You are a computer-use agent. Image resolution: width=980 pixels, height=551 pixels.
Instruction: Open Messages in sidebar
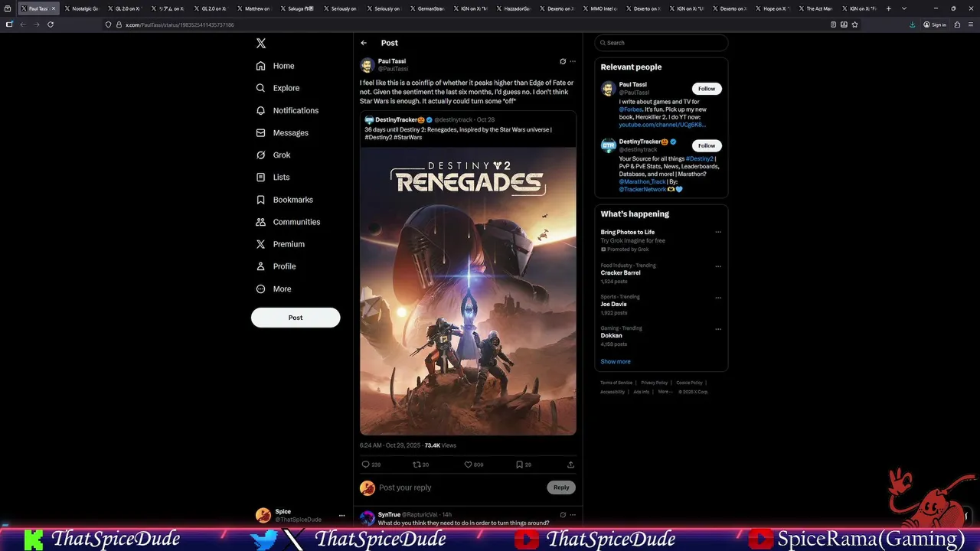coord(283,132)
